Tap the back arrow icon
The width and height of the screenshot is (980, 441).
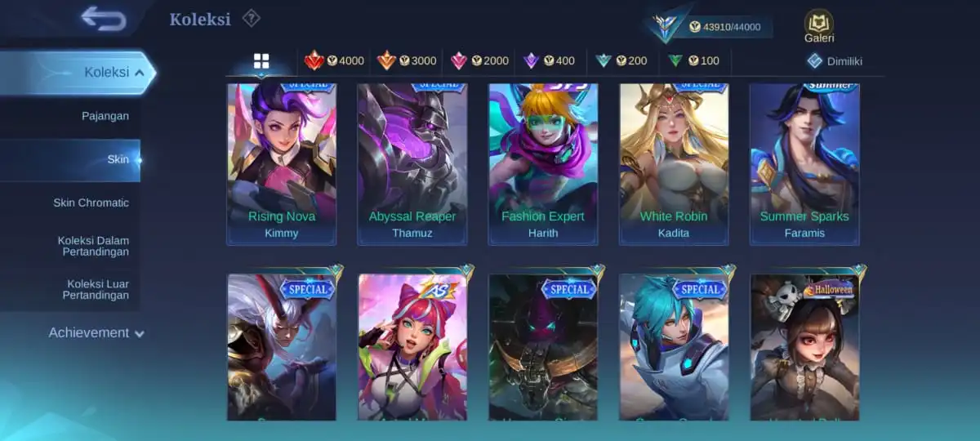(x=104, y=18)
